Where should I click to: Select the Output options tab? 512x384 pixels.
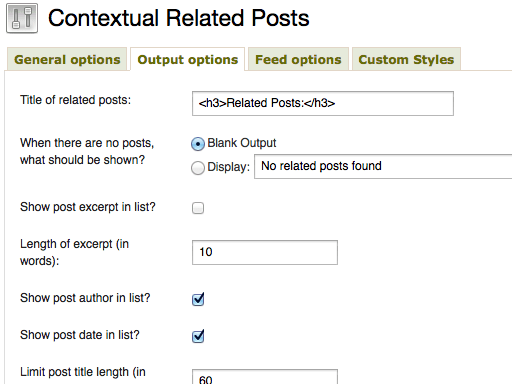188,59
